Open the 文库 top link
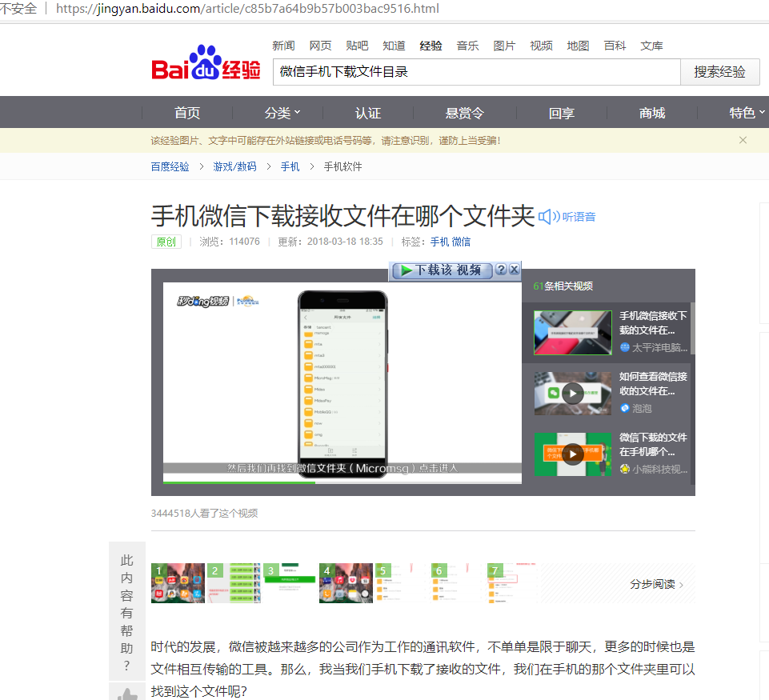The image size is (769, 700). [x=651, y=46]
